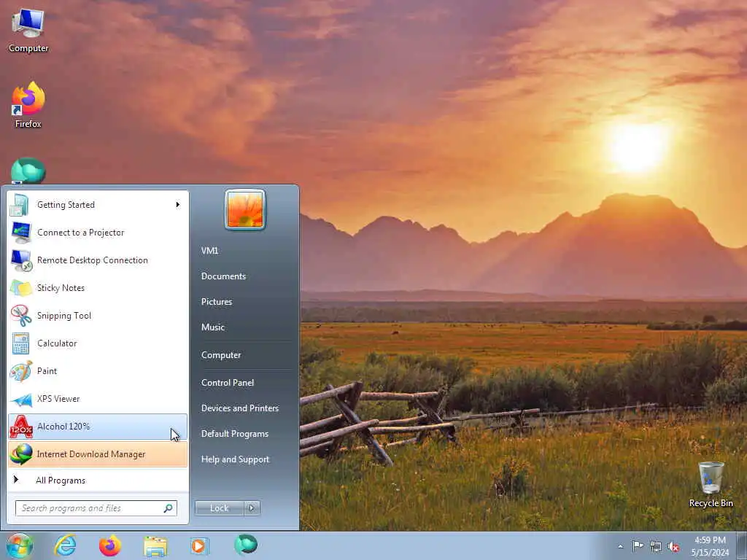Click user account flower picture

coord(245,209)
